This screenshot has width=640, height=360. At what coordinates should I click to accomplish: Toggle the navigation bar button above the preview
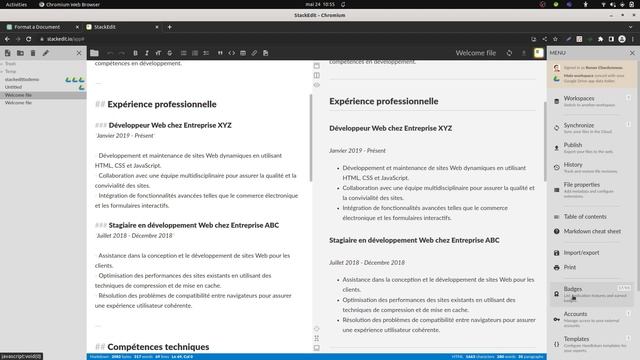click(317, 66)
